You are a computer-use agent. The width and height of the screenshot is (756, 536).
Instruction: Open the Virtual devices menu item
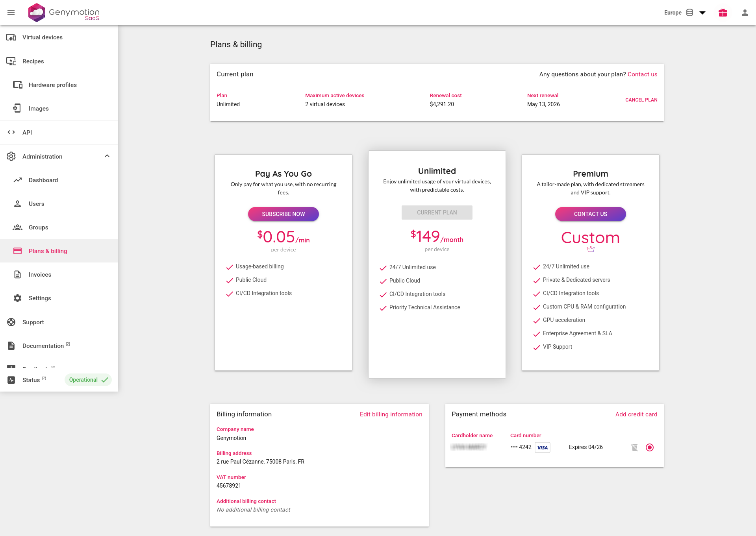(x=42, y=37)
